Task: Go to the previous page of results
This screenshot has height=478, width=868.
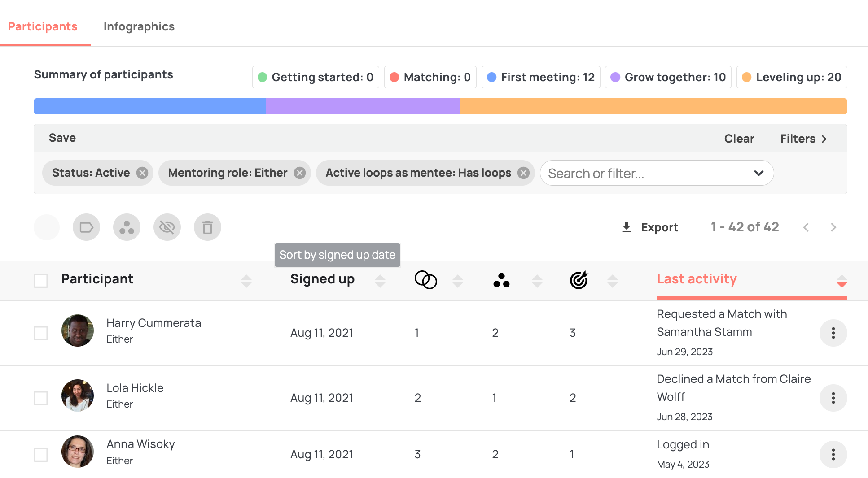Action: pyautogui.click(x=806, y=227)
